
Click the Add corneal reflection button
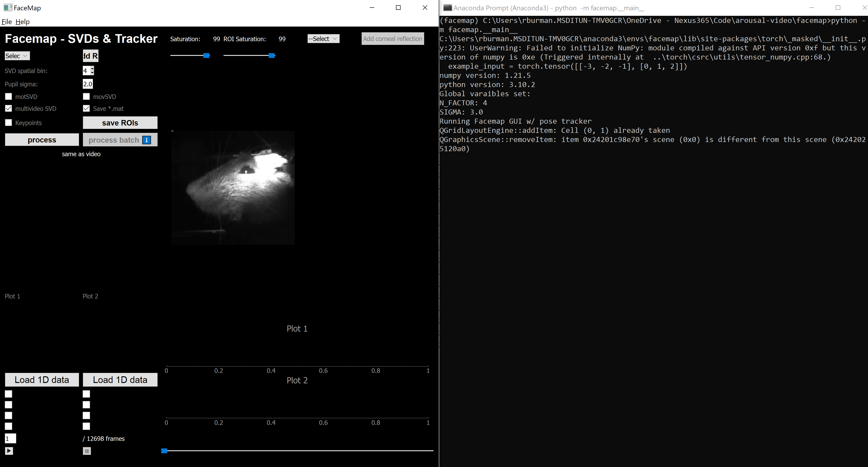tap(392, 38)
